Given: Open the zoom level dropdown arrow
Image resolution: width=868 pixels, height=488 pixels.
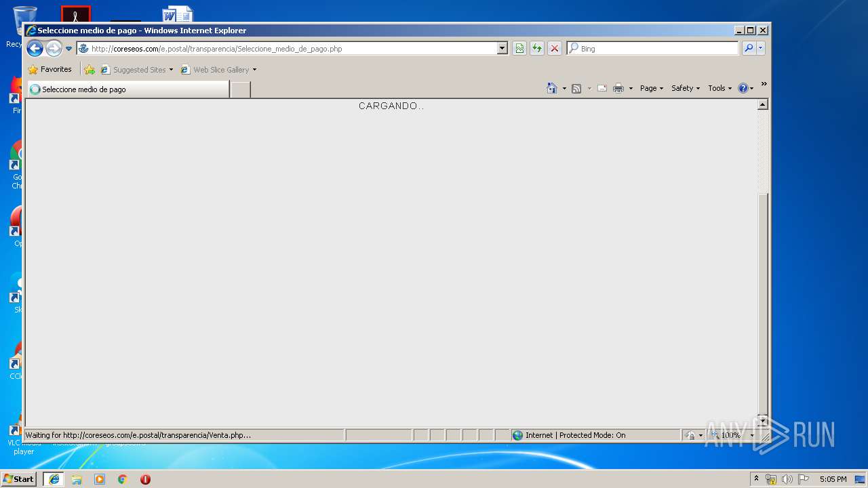Looking at the screenshot, I should (752, 436).
